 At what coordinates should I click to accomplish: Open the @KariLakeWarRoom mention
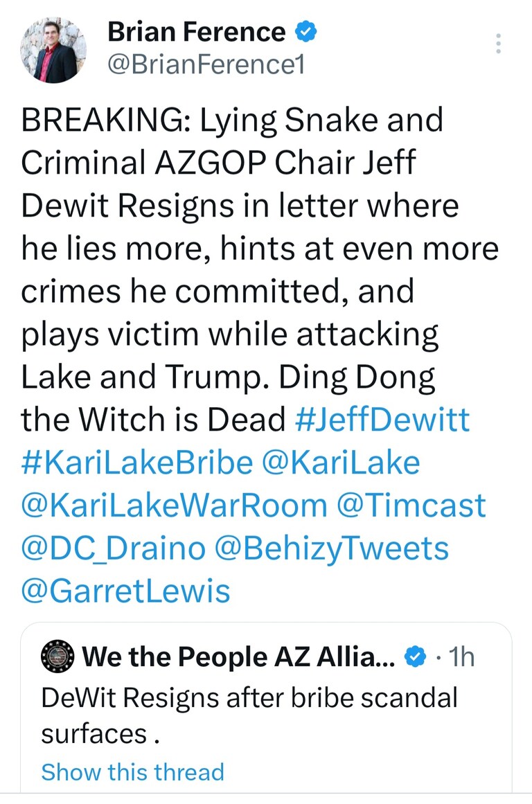(x=174, y=506)
